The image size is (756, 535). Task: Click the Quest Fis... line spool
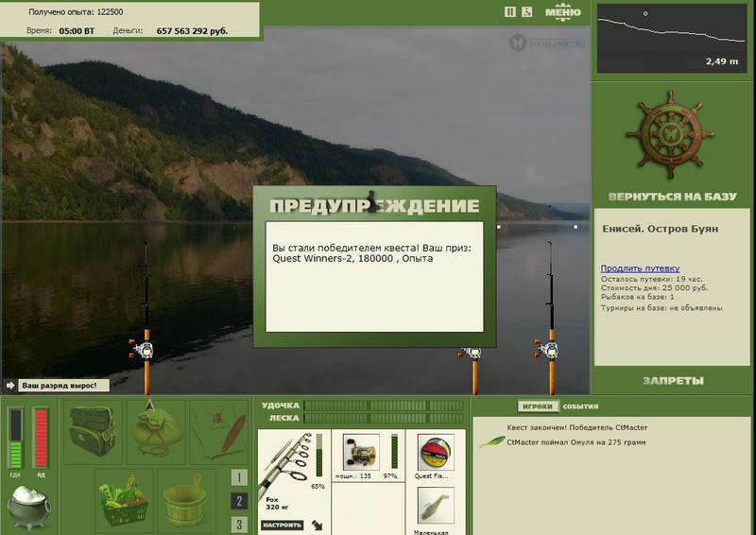[436, 452]
